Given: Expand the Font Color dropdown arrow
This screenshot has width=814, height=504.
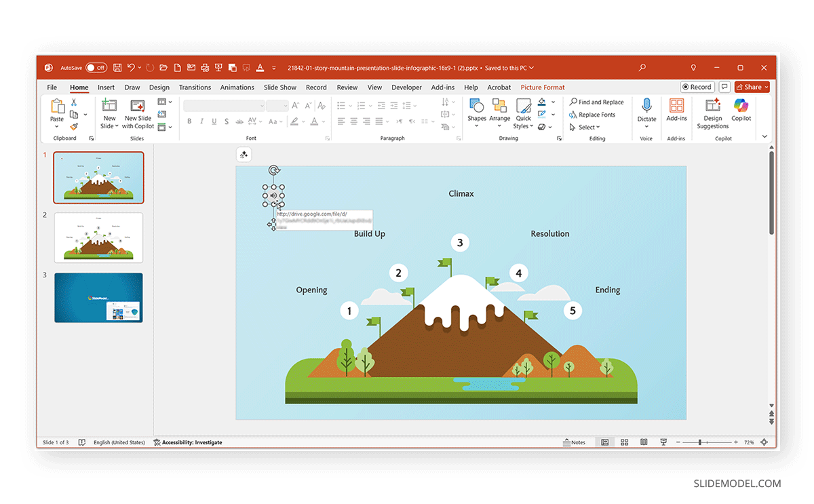Looking at the screenshot, I should tap(323, 121).
